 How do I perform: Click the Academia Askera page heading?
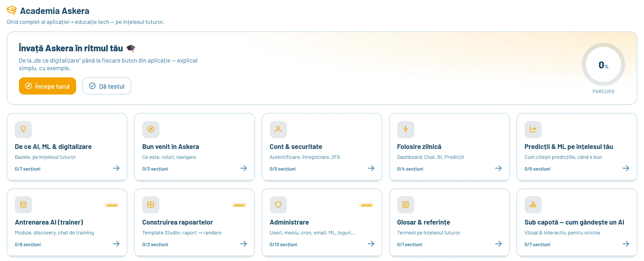point(54,11)
